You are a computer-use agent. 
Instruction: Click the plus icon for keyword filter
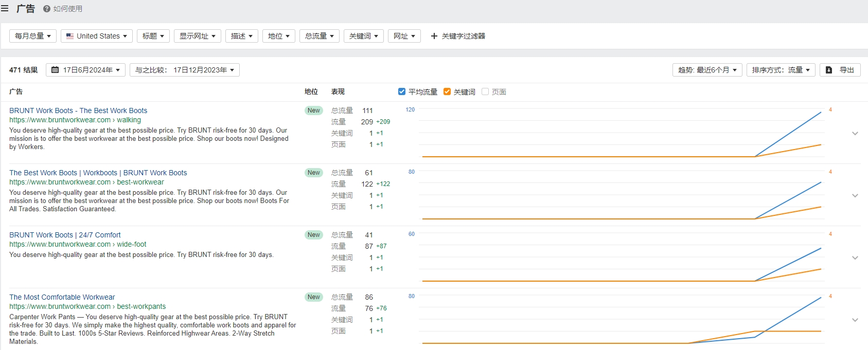point(434,36)
